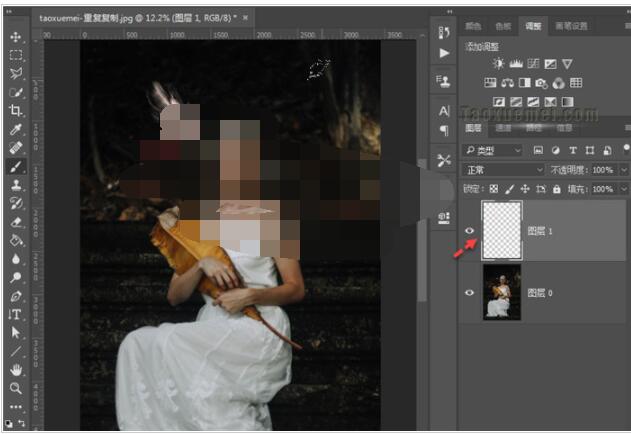Viewport: 631px width, 434px height.
Task: Open the 正常 blend mode dropdown
Action: 503,170
